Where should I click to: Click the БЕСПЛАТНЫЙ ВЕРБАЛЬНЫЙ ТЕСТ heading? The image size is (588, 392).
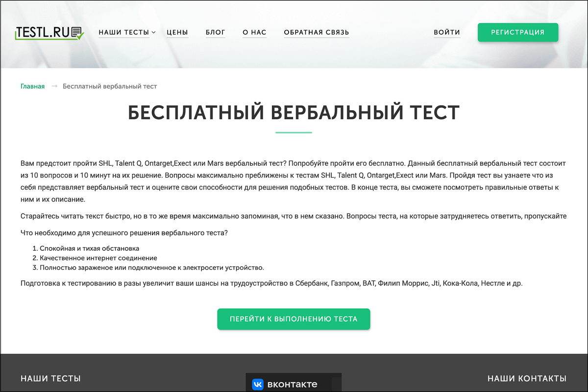point(294,113)
